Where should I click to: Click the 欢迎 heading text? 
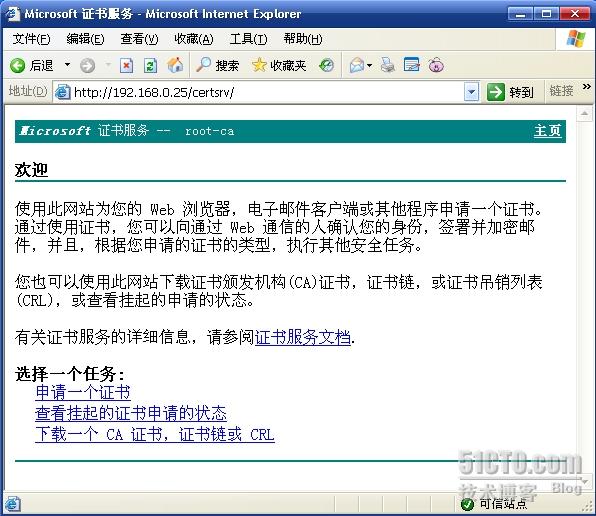(31, 169)
